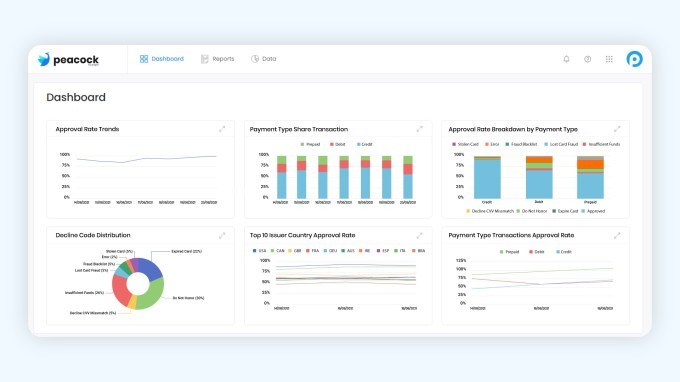Click the last bar in Payment Type Share Transaction
This screenshot has height=382, width=680.
[x=408, y=177]
